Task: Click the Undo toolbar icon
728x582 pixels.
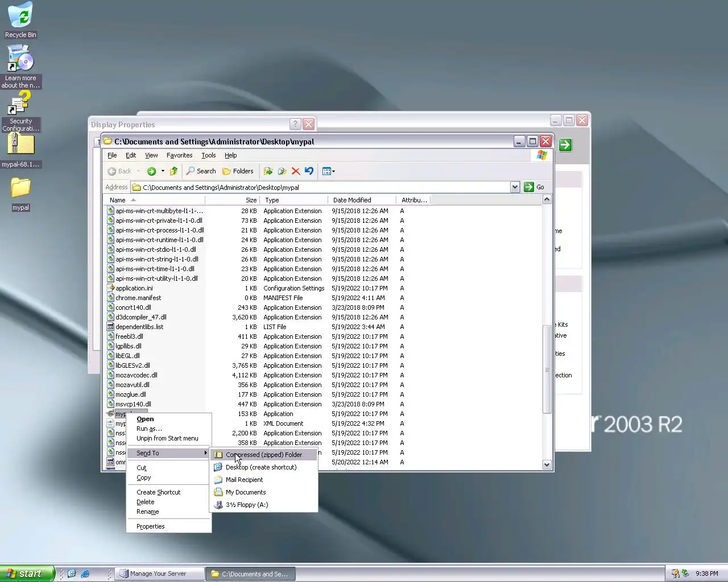Action: [x=309, y=171]
